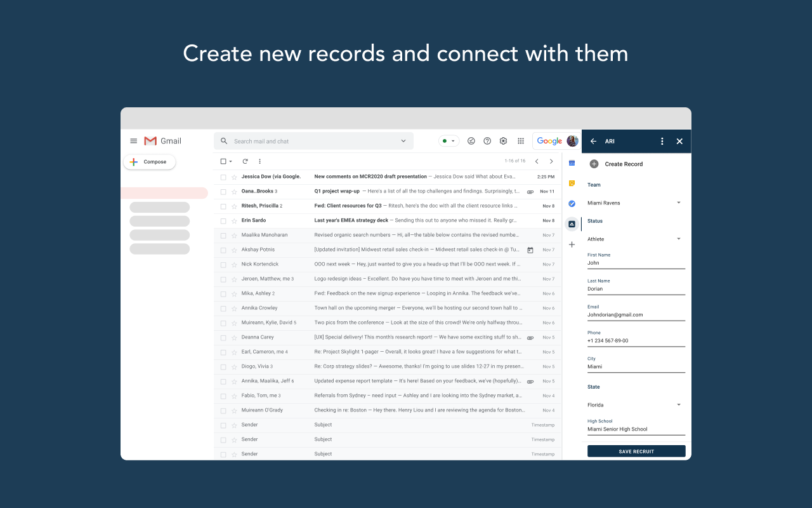Click the attachment icon on Q1 project wrap-up
Image resolution: width=812 pixels, height=508 pixels.
pos(530,192)
